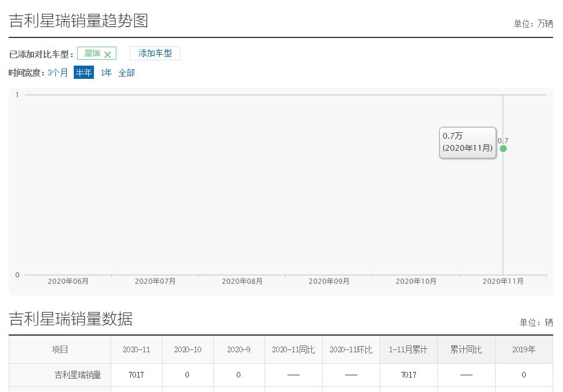Click the 0 value under 2019年
The width and height of the screenshot is (563, 392).
(523, 375)
